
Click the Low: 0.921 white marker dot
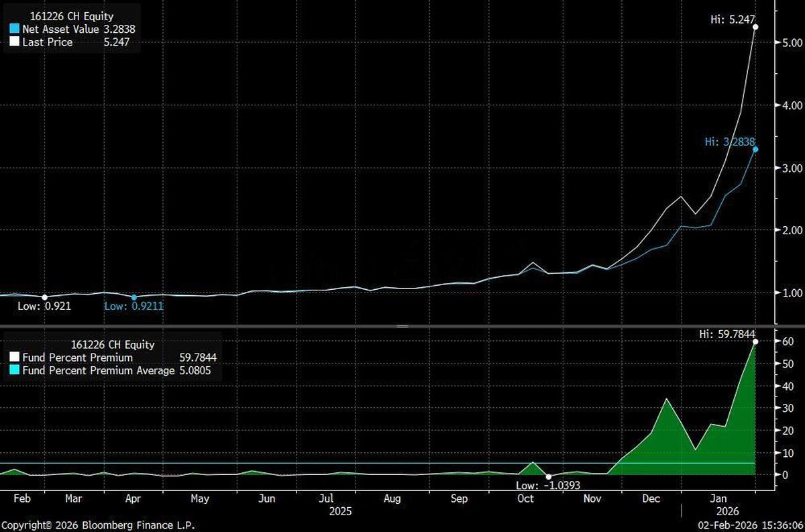44,297
